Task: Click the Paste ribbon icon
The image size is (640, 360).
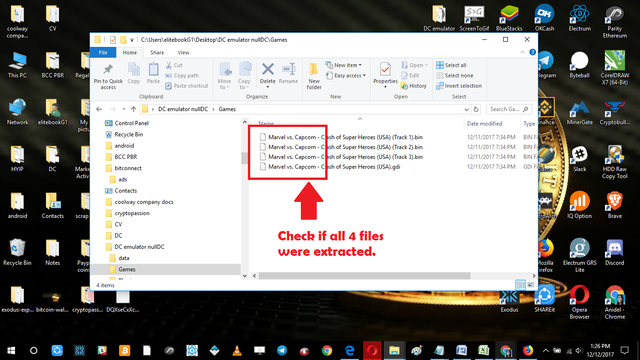Action: click(x=153, y=73)
